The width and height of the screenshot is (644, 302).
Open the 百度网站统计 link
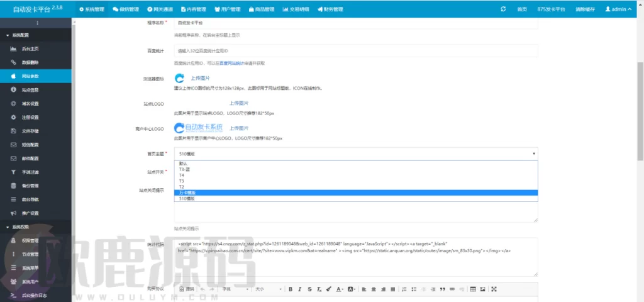click(x=231, y=64)
